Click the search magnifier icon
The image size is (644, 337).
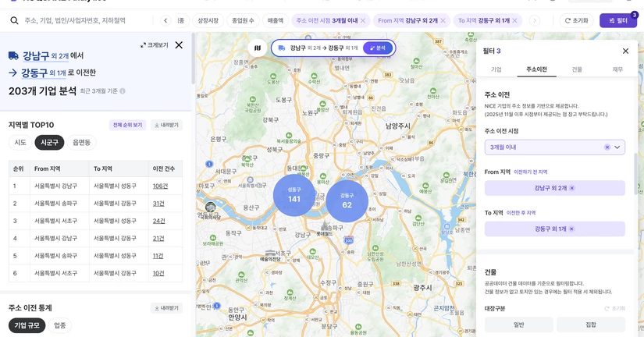point(14,20)
